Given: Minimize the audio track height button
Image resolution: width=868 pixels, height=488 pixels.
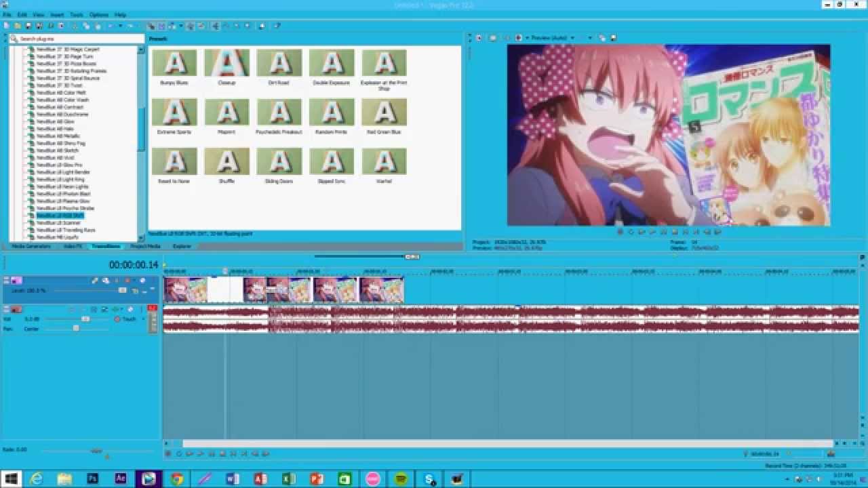Looking at the screenshot, I should (6, 307).
